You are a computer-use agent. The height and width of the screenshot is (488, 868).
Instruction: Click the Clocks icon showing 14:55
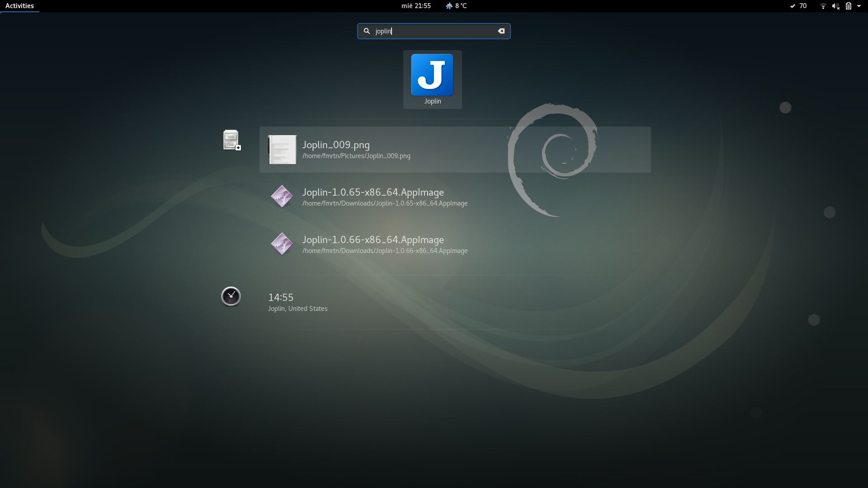coord(231,296)
